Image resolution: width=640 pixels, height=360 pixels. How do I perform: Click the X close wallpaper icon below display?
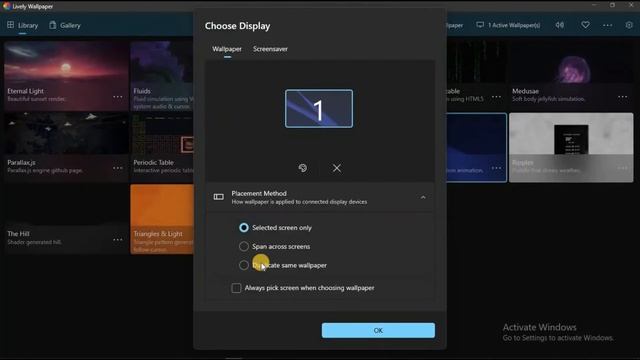[337, 168]
